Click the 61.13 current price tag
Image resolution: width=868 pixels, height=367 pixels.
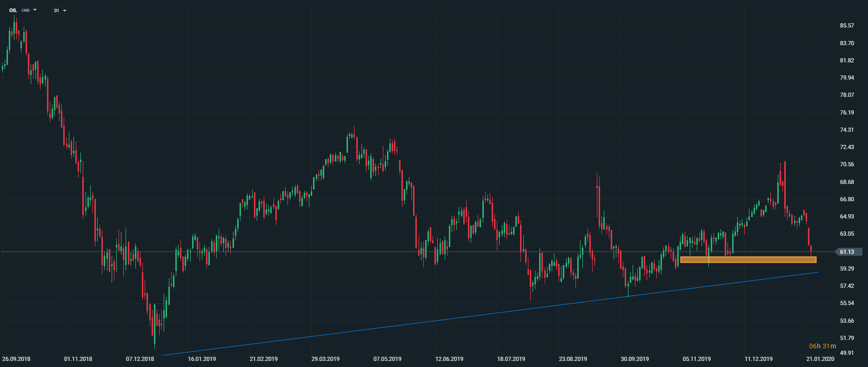click(848, 252)
